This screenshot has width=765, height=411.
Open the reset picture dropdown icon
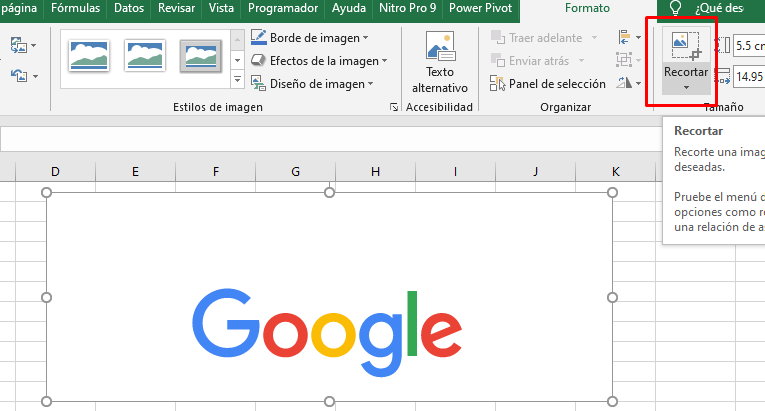[x=24, y=76]
